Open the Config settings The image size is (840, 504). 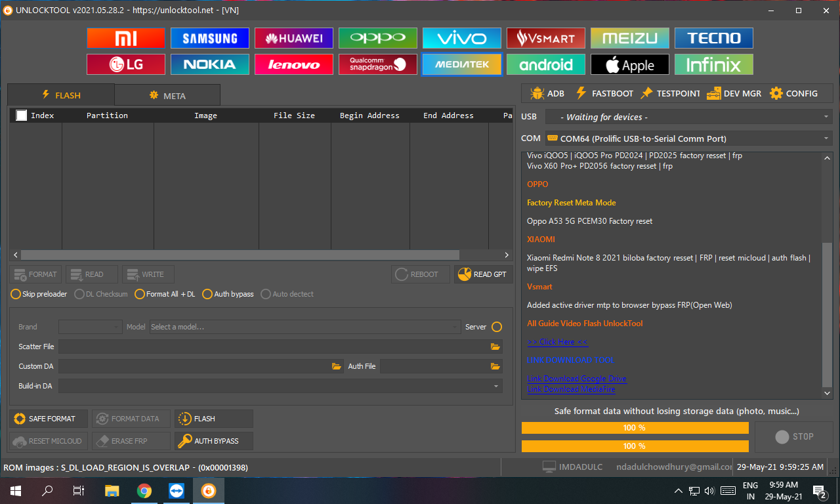click(793, 93)
